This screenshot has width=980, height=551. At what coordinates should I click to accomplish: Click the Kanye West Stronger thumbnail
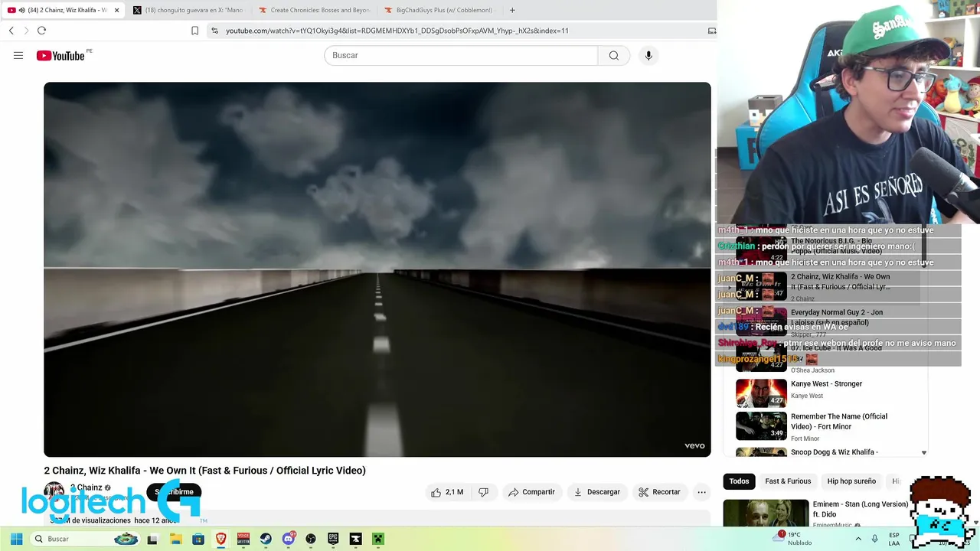click(761, 393)
